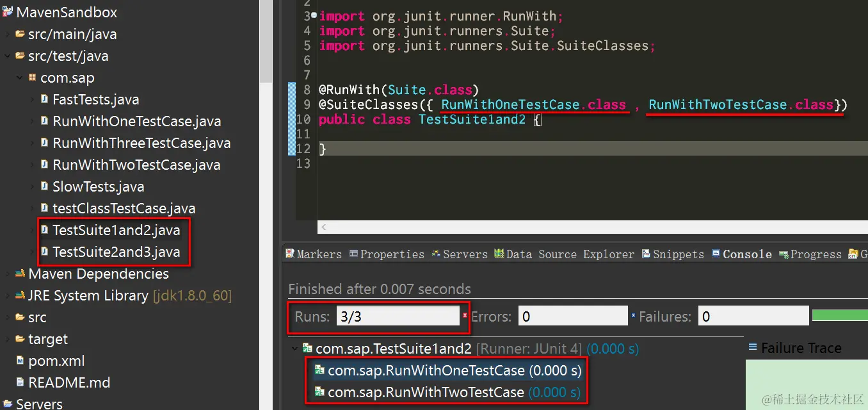Switch to the Properties tab
The height and width of the screenshot is (410, 868).
(x=387, y=254)
